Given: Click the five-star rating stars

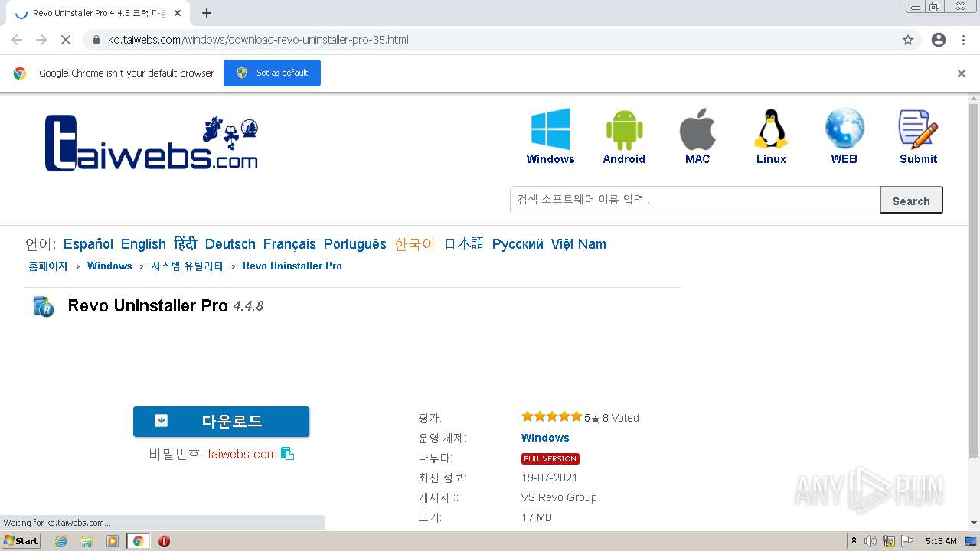Looking at the screenshot, I should click(551, 417).
